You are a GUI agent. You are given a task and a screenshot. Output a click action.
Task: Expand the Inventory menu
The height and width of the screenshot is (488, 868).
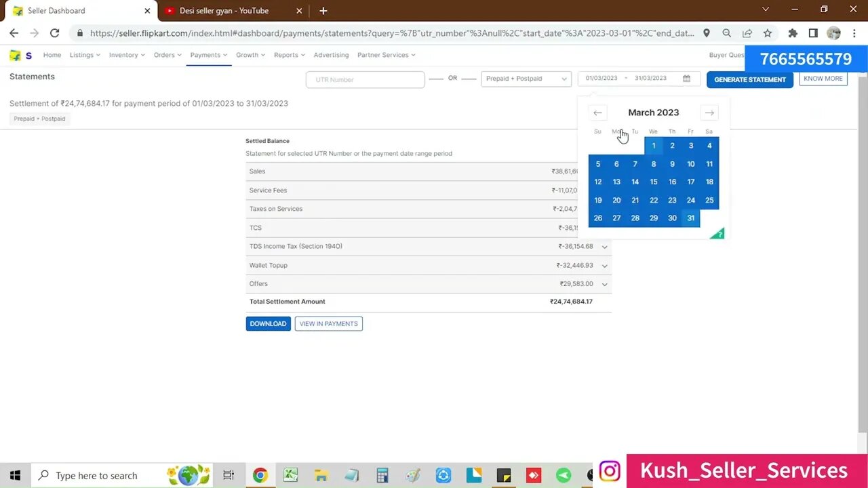(x=127, y=56)
